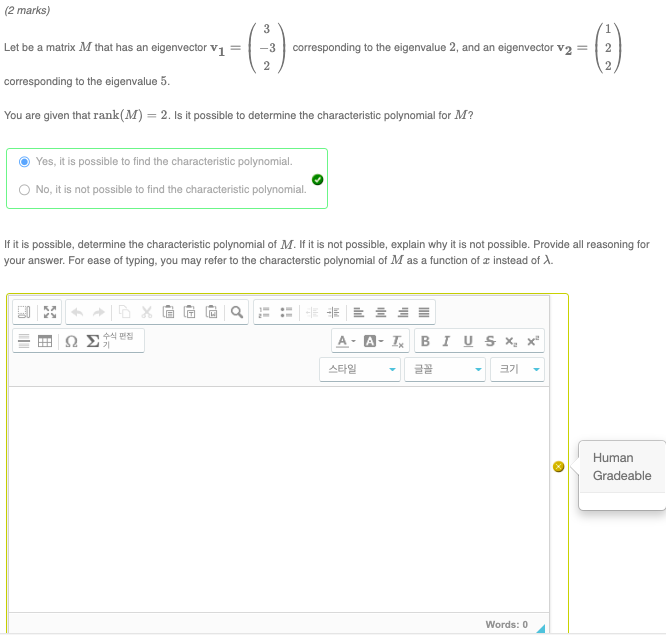Open the 크기 size dropdown
The height and width of the screenshot is (635, 666).
click(x=517, y=370)
